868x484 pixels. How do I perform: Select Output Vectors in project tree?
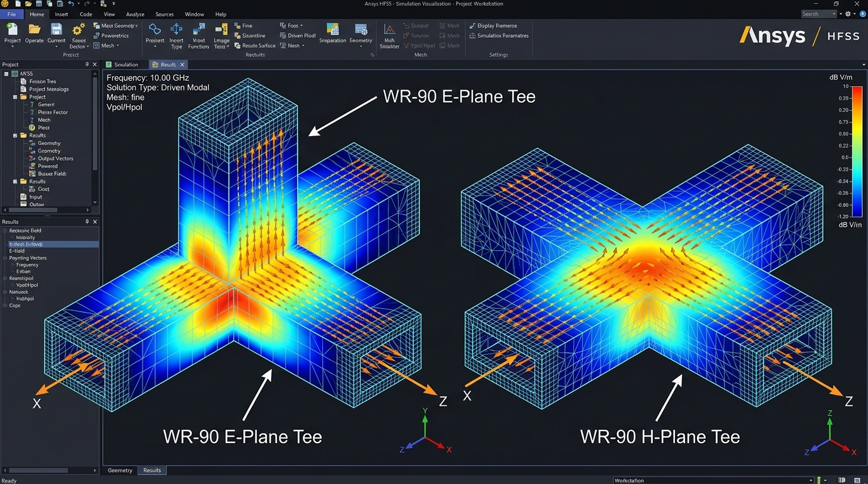[56, 159]
